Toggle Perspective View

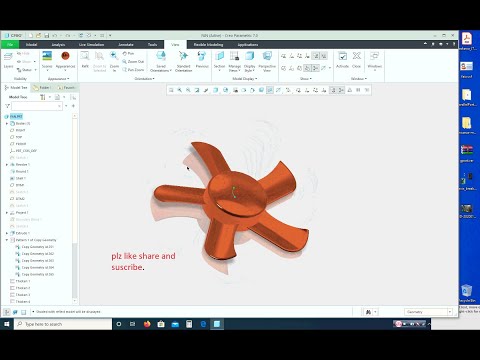tap(267, 61)
